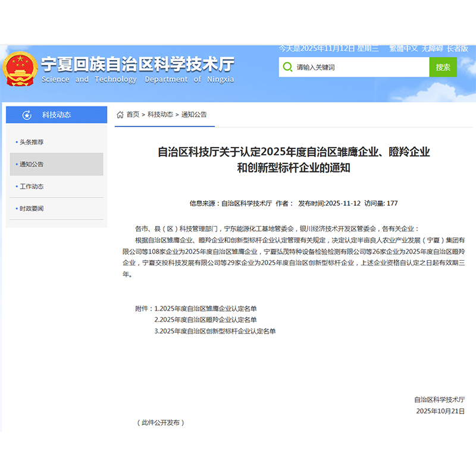Click 通知公告 breadcrumb link
This screenshot has width=476, height=476.
194,114
